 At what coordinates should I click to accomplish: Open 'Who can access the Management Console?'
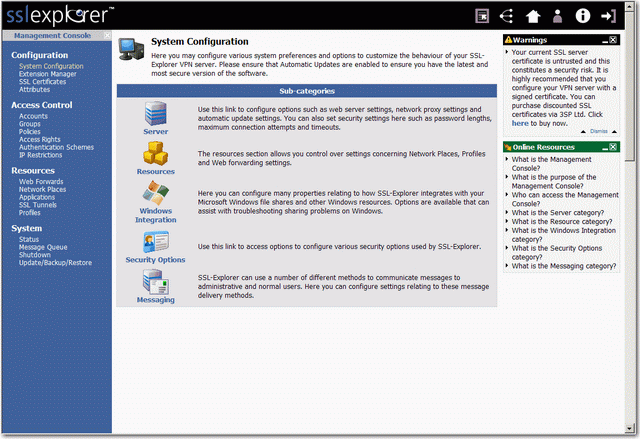tap(565, 199)
